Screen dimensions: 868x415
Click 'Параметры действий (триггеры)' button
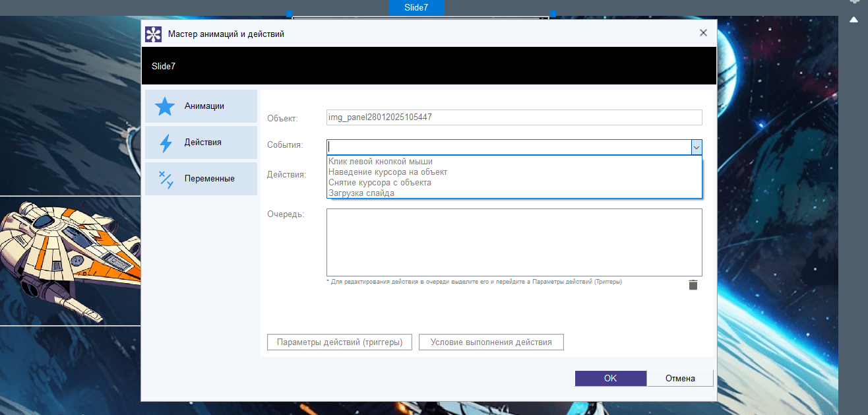[x=340, y=342]
